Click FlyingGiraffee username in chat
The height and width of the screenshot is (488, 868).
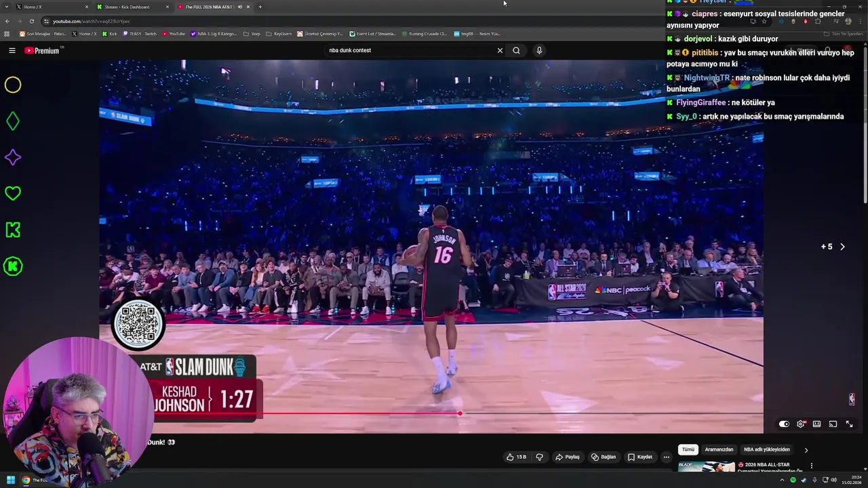pos(701,102)
